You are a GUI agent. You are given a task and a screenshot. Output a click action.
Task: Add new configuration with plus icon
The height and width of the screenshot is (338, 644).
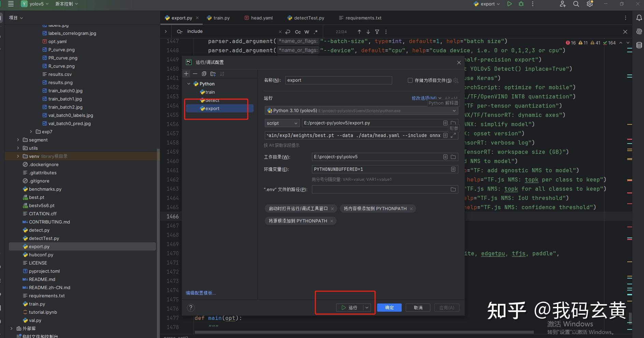186,73
